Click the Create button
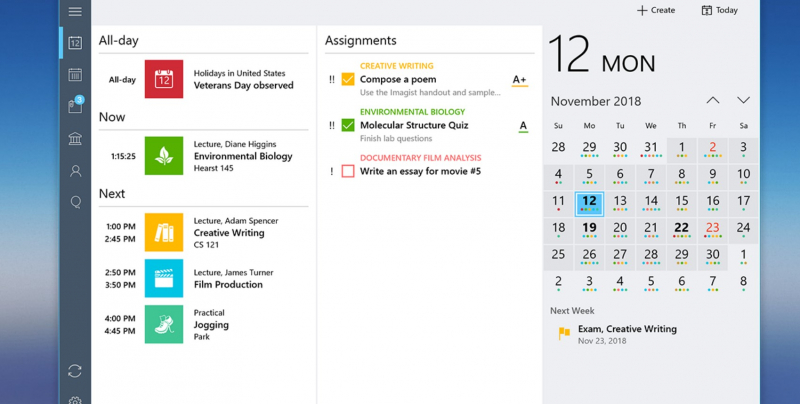Screen dimensions: 800x404 [655, 10]
